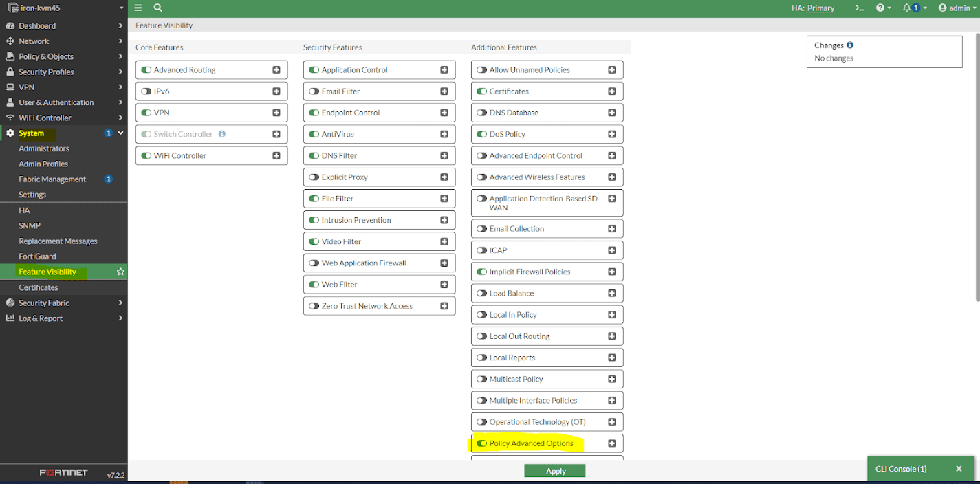Click the hamburger menu icon in top bar
Viewport: 980px width, 484px height.
(x=138, y=8)
